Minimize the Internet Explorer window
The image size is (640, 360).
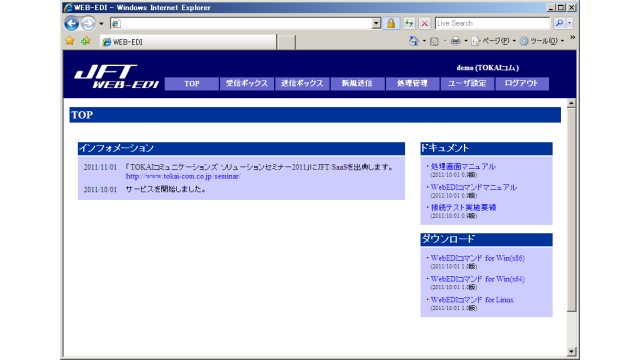click(x=551, y=7)
